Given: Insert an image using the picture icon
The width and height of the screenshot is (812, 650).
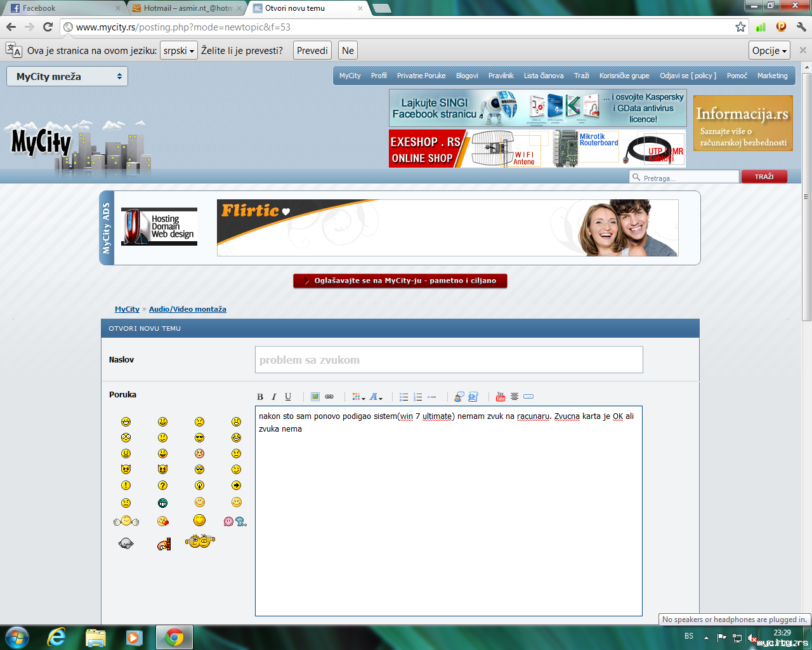Looking at the screenshot, I should click(315, 397).
